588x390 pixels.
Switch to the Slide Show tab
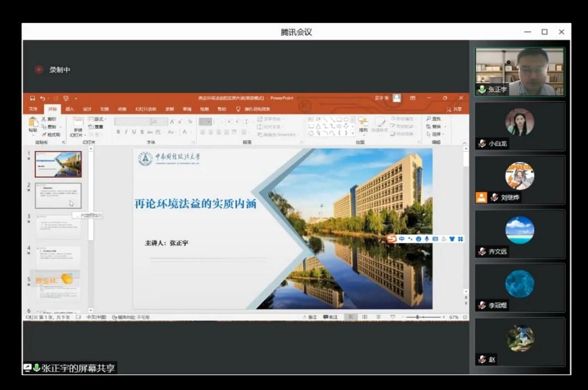[145, 109]
